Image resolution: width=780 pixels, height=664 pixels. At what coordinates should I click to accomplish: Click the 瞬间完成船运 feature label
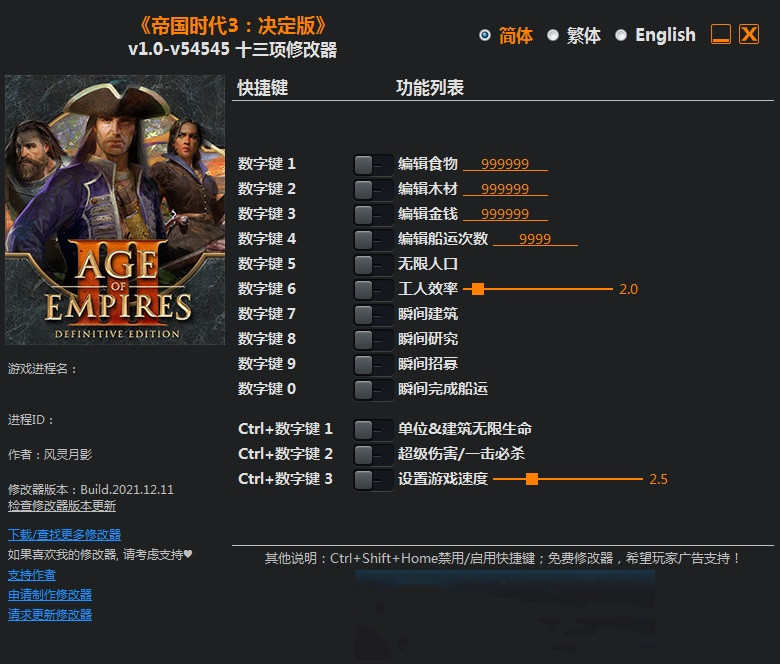(443, 388)
